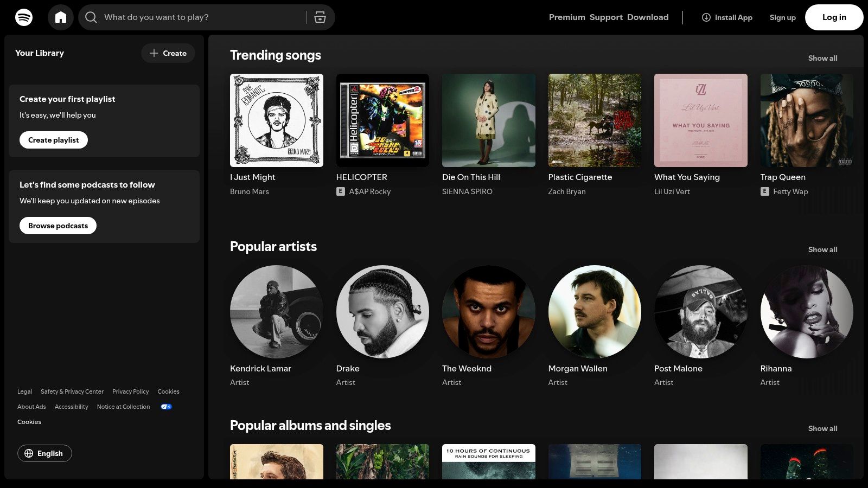Show all Trending songs

pos(822,58)
